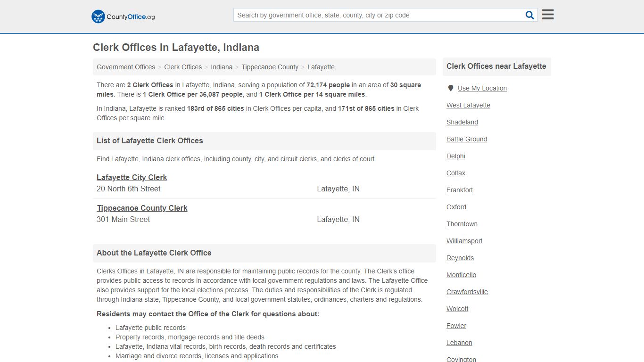This screenshot has width=644, height=362.
Task: Click the magnifying glass search icon
Action: (x=530, y=15)
